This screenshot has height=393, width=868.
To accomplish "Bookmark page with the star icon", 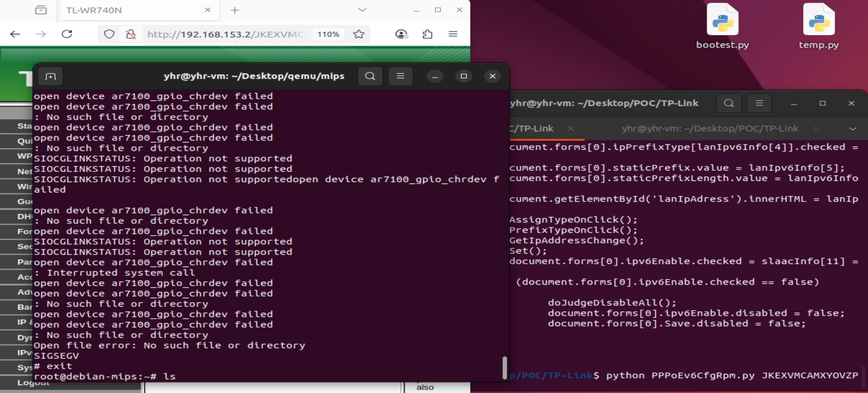I will [x=359, y=34].
